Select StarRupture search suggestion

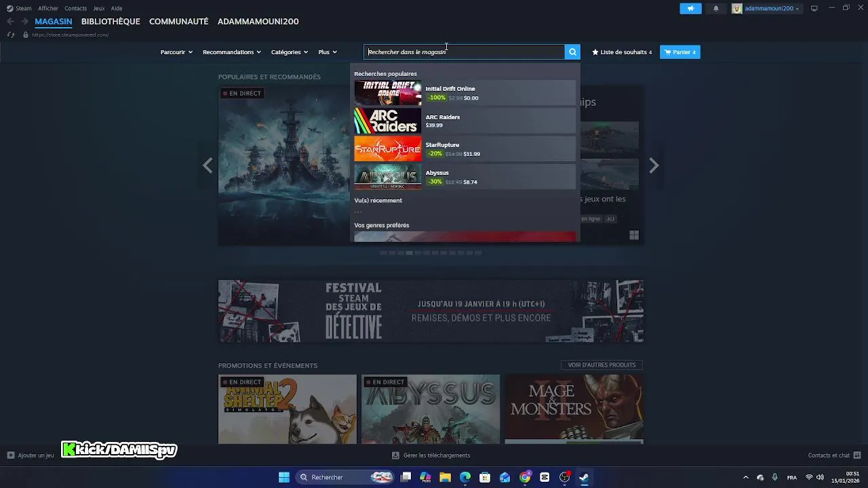(465, 149)
